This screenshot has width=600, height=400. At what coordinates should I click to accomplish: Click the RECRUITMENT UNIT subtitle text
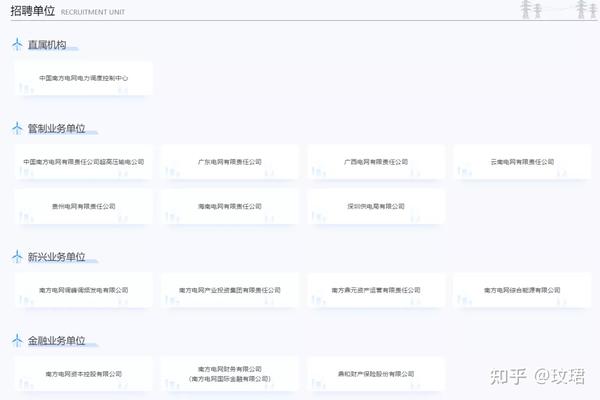pos(93,12)
